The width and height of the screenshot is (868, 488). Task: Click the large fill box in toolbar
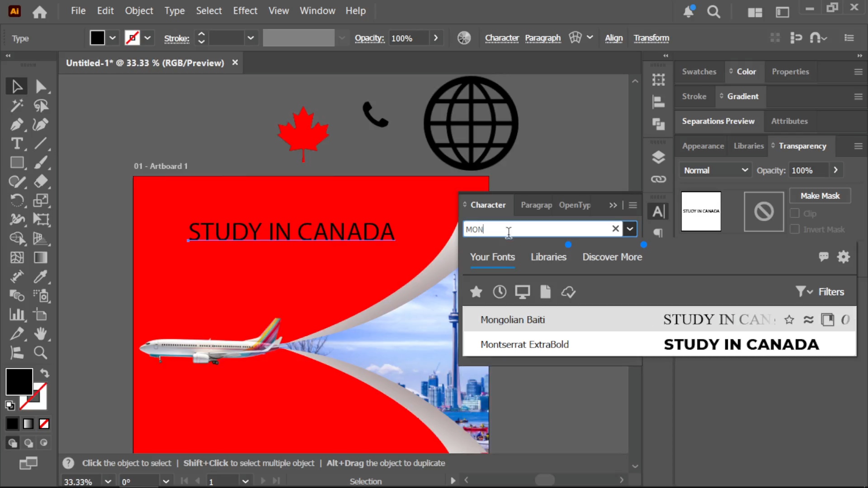coord(19,382)
